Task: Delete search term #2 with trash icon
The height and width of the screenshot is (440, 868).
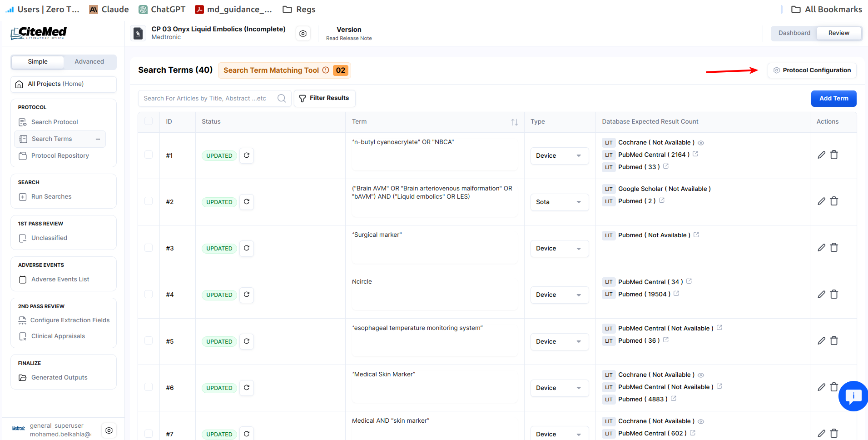Action: (x=834, y=201)
